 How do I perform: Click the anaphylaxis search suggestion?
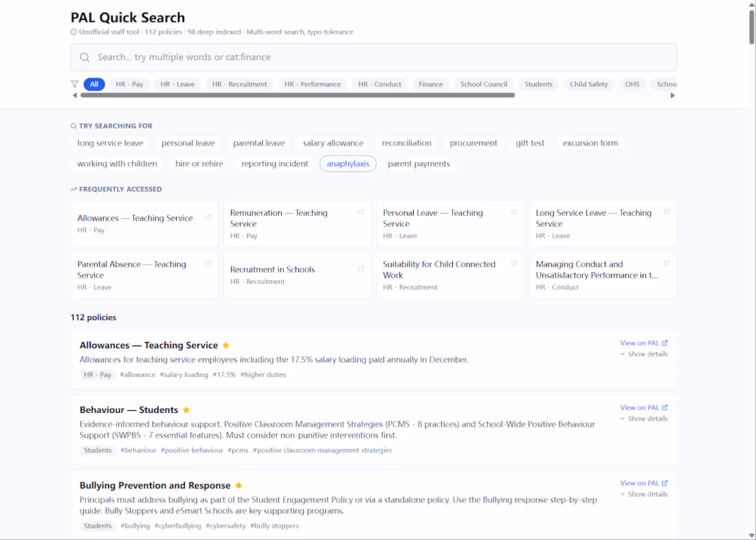coord(348,164)
